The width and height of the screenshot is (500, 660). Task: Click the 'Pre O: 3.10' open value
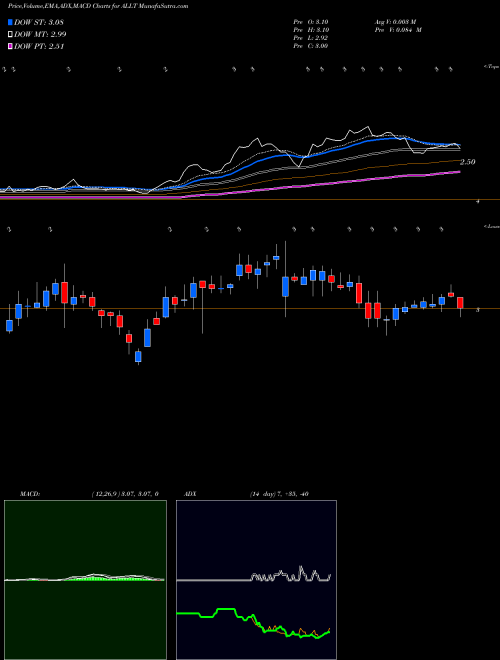pyautogui.click(x=311, y=22)
